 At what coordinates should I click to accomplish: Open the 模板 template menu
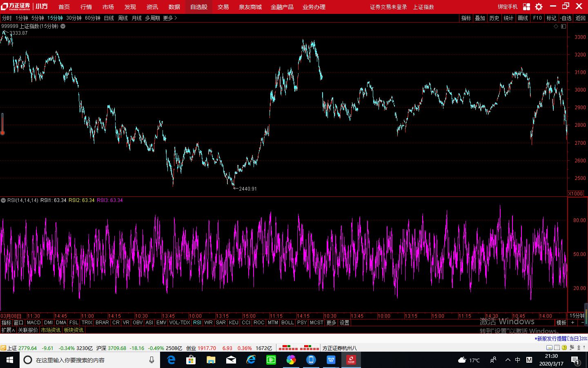click(561, 323)
